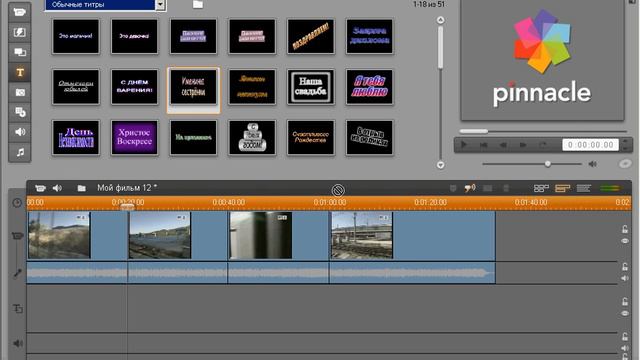
Task: Click the fast rewind button
Action: [503, 145]
